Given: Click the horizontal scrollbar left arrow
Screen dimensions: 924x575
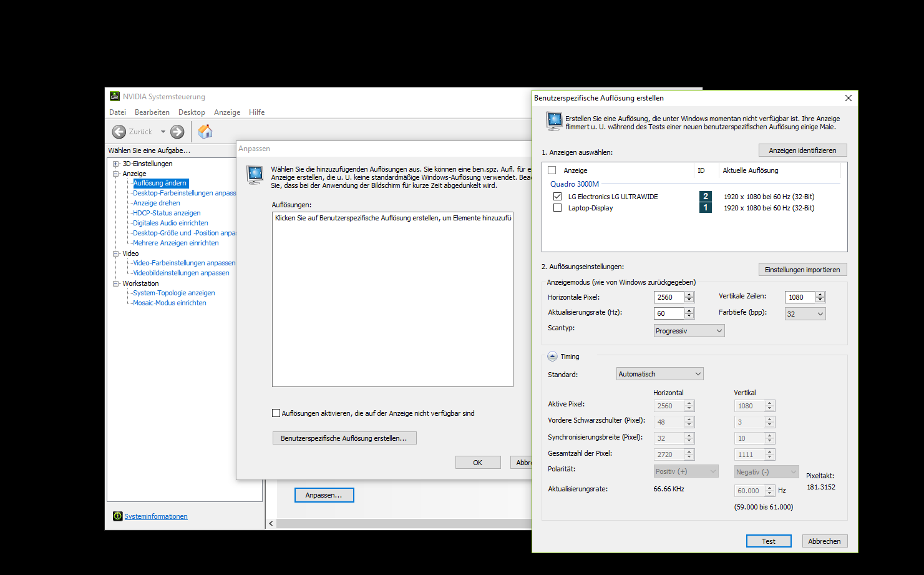Looking at the screenshot, I should [271, 523].
